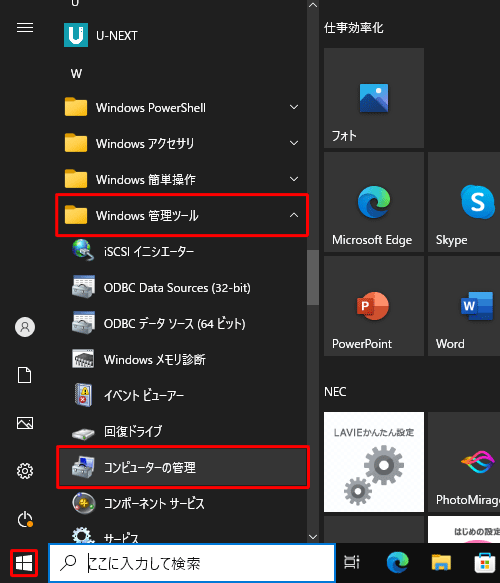
Task: Launch ODBC データ ソース (64 ビット)
Action: [182, 323]
